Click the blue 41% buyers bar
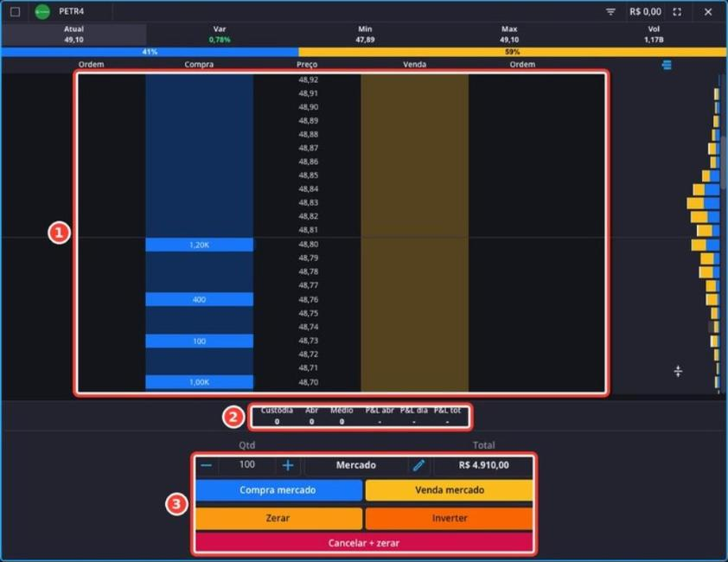 tap(150, 52)
